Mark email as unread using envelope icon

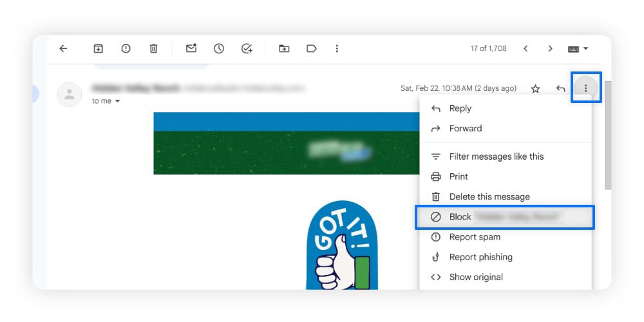pyautogui.click(x=191, y=49)
